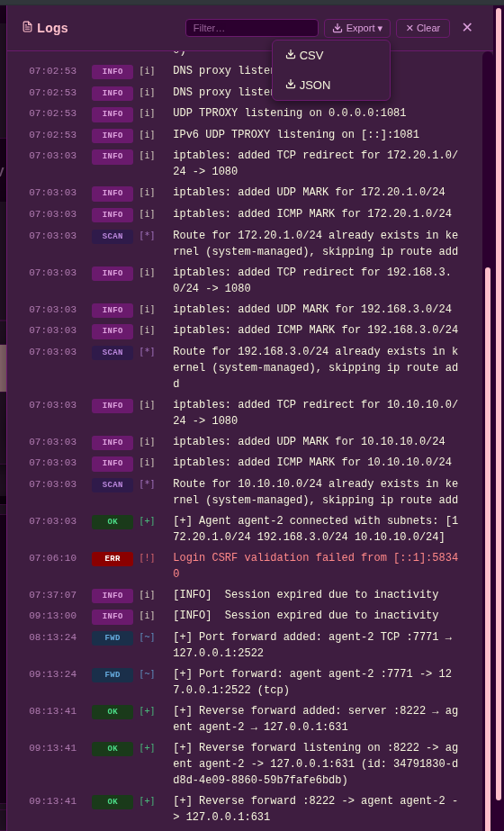Click the 08:13:41 timestamp
This screenshot has width=504, height=831.
[x=52, y=711]
